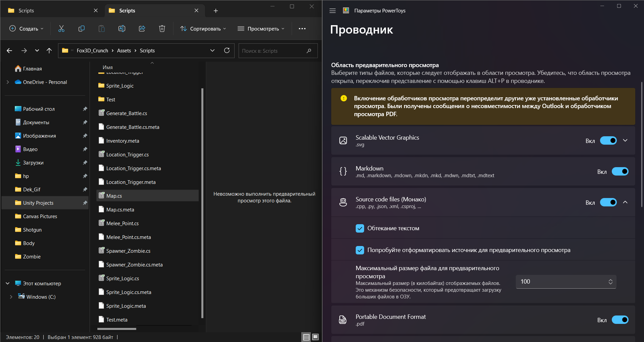Click the Copy icon in the toolbar
The height and width of the screenshot is (342, 644).
[81, 29]
